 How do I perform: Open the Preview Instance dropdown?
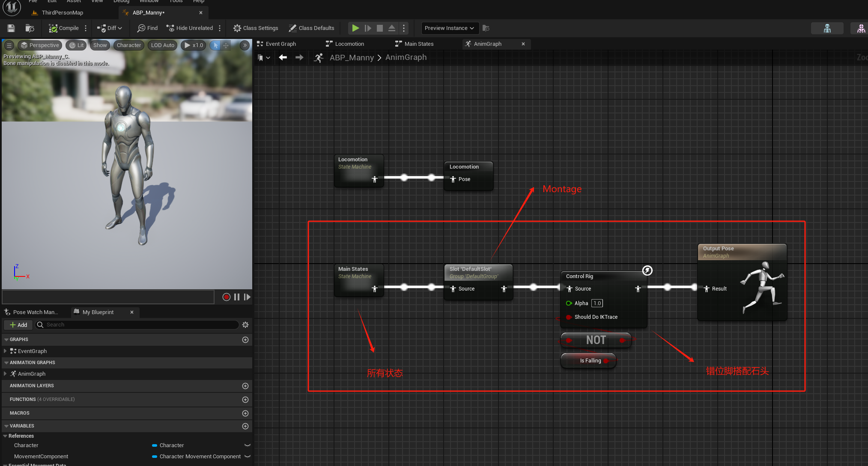coord(449,28)
